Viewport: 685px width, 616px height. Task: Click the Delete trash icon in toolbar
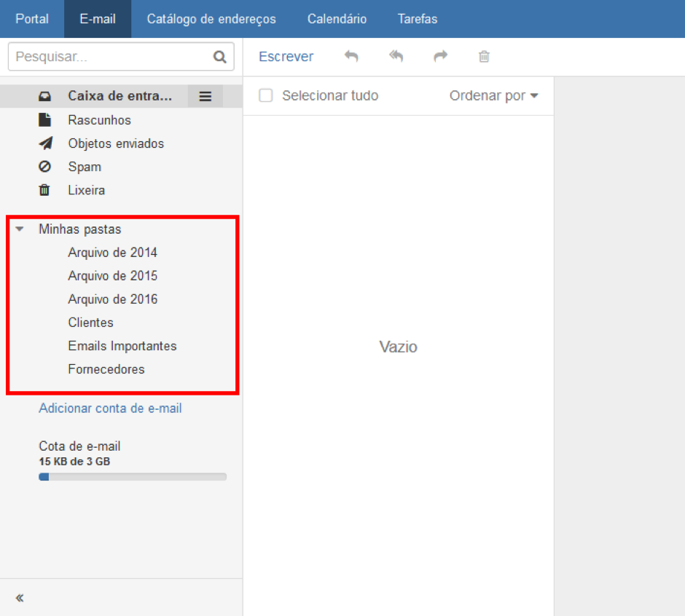(x=484, y=57)
